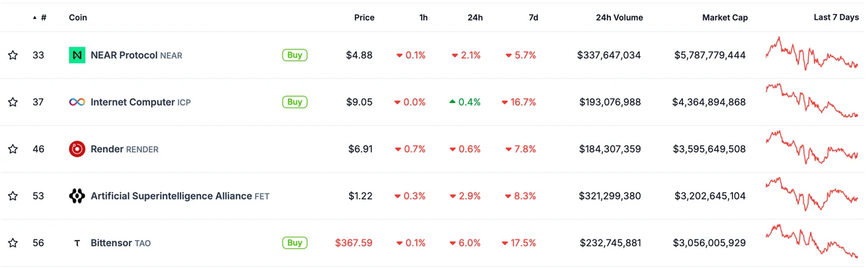Click Buy next to Bittensor TAO

(x=295, y=243)
